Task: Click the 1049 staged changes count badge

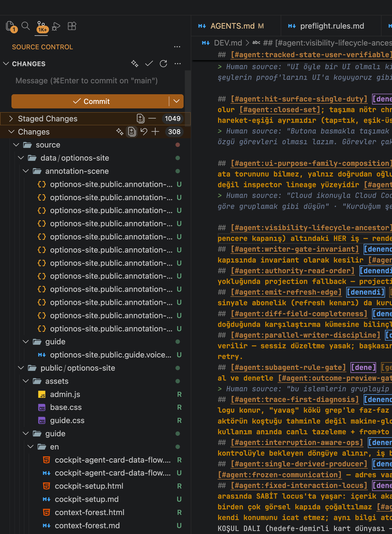Action: 172,118
